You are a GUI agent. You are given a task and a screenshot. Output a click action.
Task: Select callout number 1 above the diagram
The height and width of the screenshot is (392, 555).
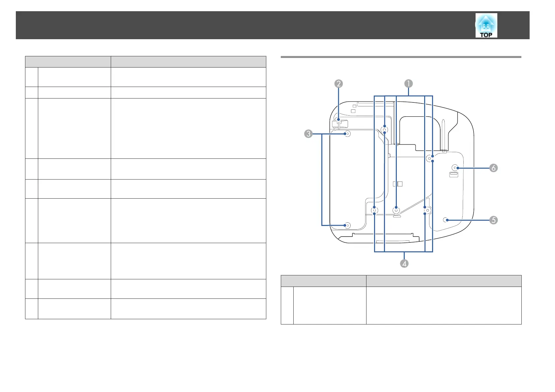(x=408, y=84)
